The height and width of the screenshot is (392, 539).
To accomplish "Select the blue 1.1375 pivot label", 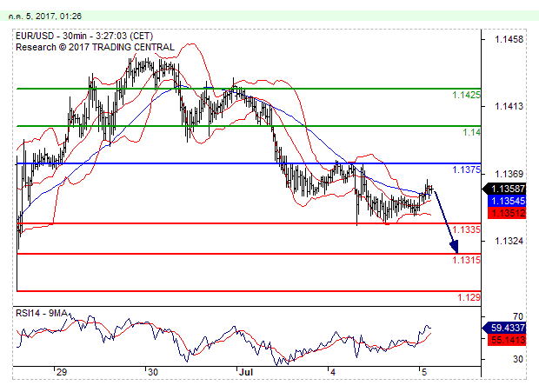I will click(466, 169).
